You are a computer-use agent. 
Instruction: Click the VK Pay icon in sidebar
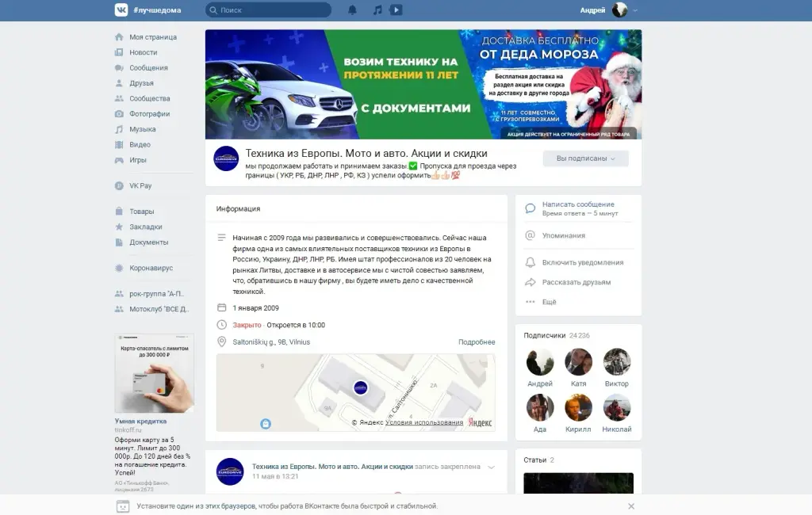tap(119, 186)
